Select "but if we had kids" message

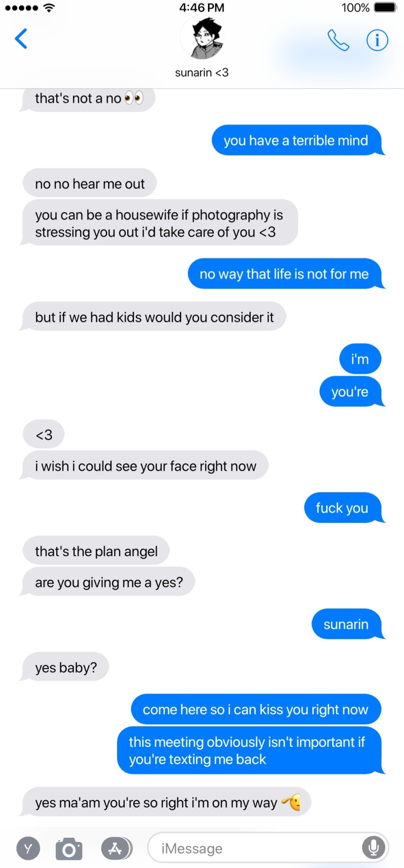pos(154,317)
